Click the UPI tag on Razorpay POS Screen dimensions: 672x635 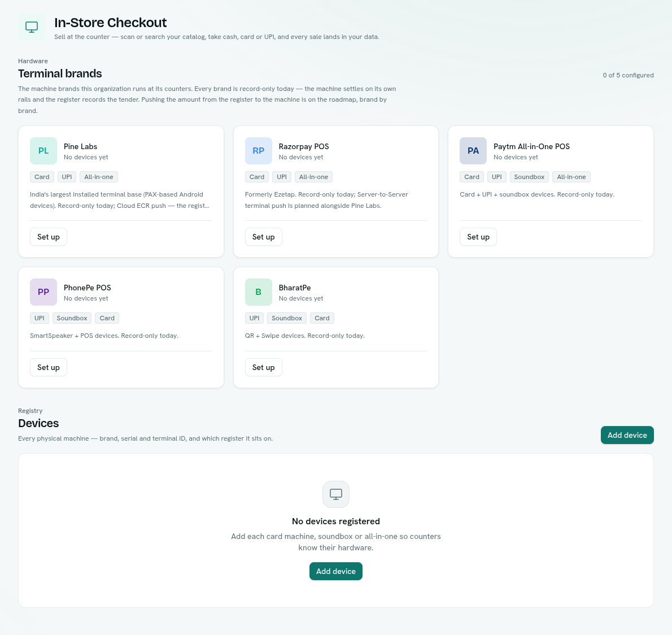click(282, 177)
